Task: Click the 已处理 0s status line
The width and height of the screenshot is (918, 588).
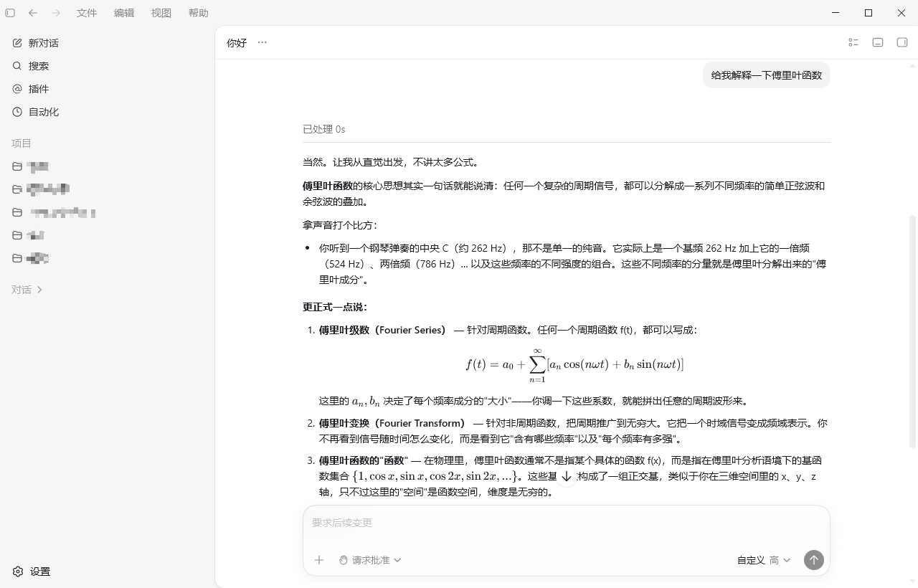Action: tap(324, 129)
